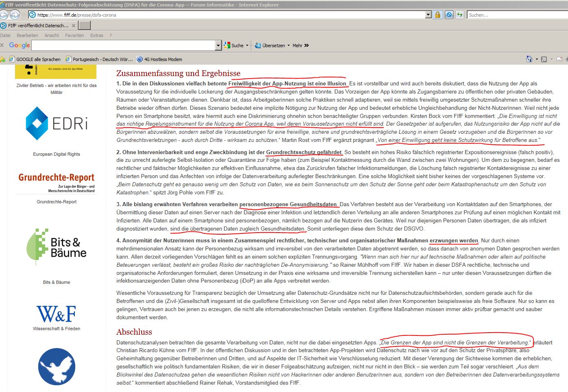Open the Home dropdown arrow

[537, 59]
